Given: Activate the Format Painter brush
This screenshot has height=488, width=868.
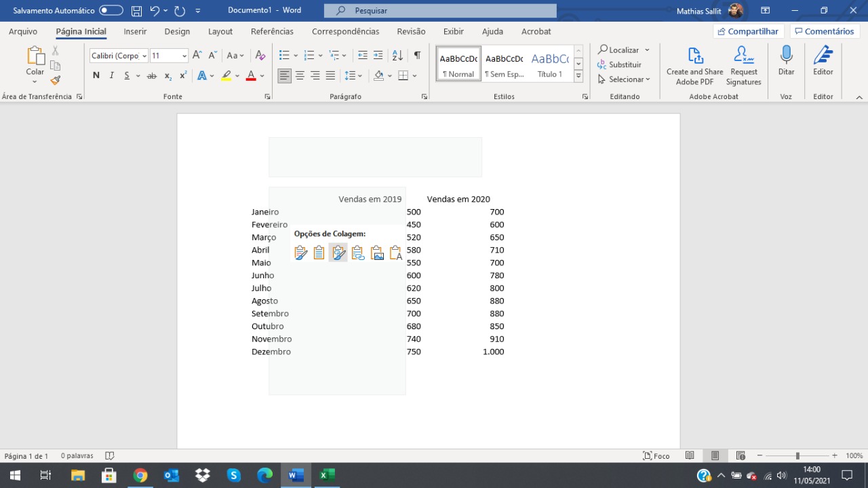Looking at the screenshot, I should (x=56, y=79).
